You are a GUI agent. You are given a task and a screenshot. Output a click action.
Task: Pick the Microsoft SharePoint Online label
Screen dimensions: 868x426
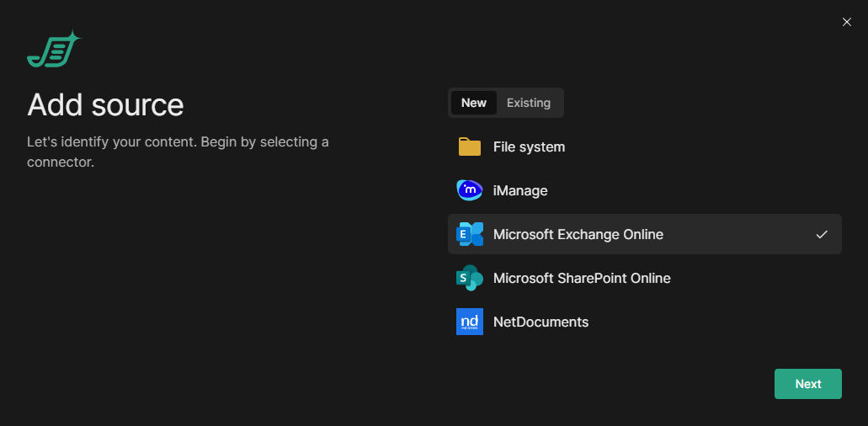pos(582,278)
